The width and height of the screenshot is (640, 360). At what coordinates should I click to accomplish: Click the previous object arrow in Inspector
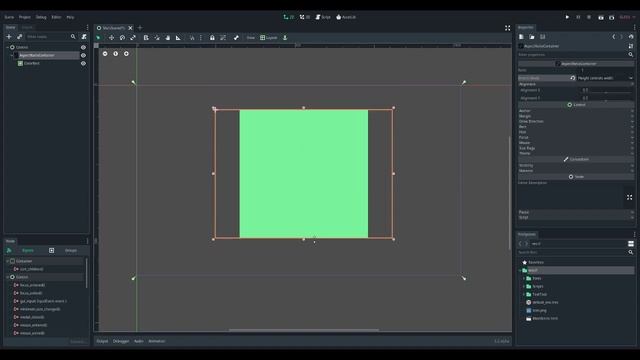coord(613,37)
